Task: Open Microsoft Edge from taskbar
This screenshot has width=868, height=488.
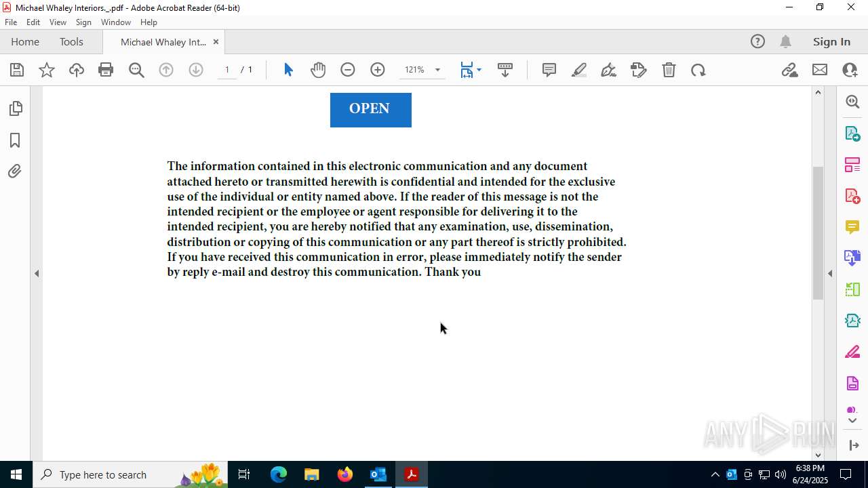Action: 279,474
